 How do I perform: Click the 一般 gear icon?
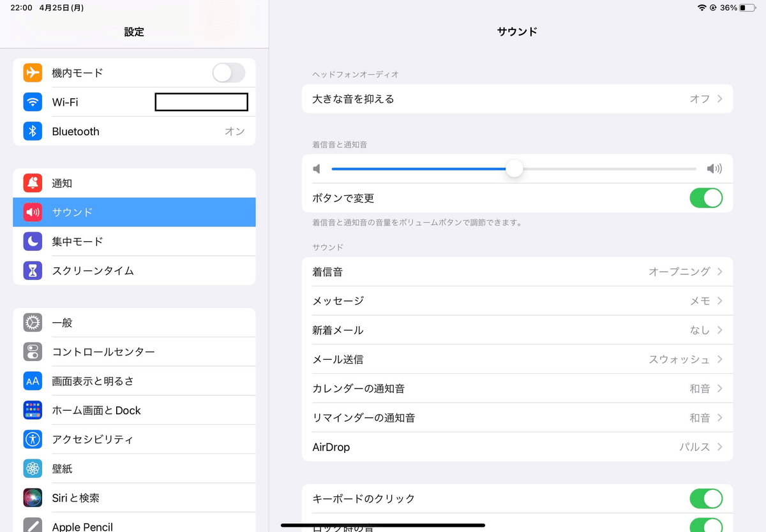pyautogui.click(x=33, y=323)
